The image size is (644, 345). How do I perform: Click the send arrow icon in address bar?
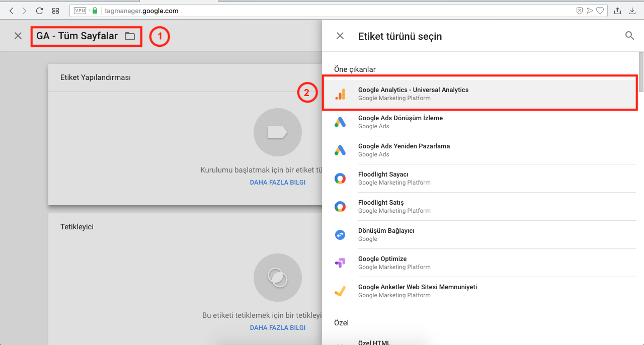click(590, 11)
